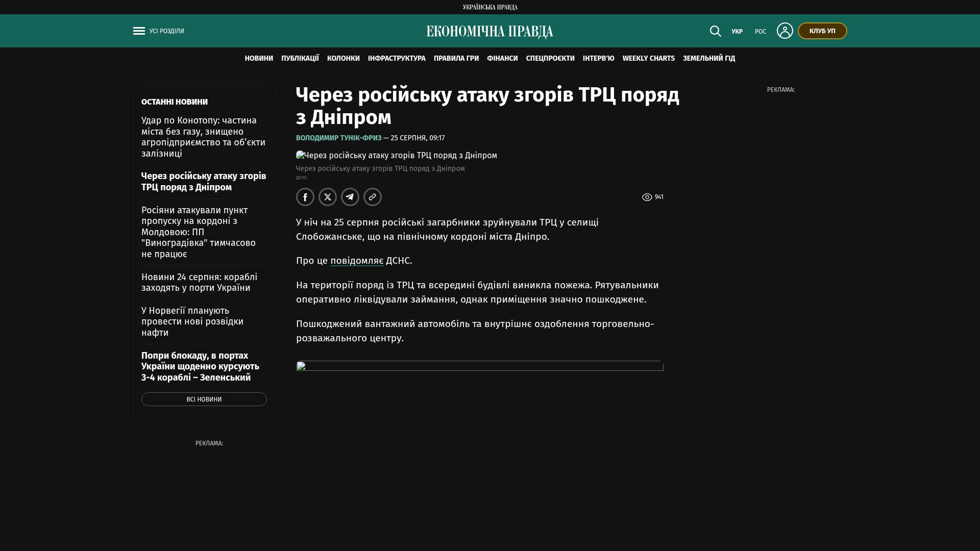The image size is (980, 551).
Task: Open the hamburger menu icon
Action: point(139,31)
